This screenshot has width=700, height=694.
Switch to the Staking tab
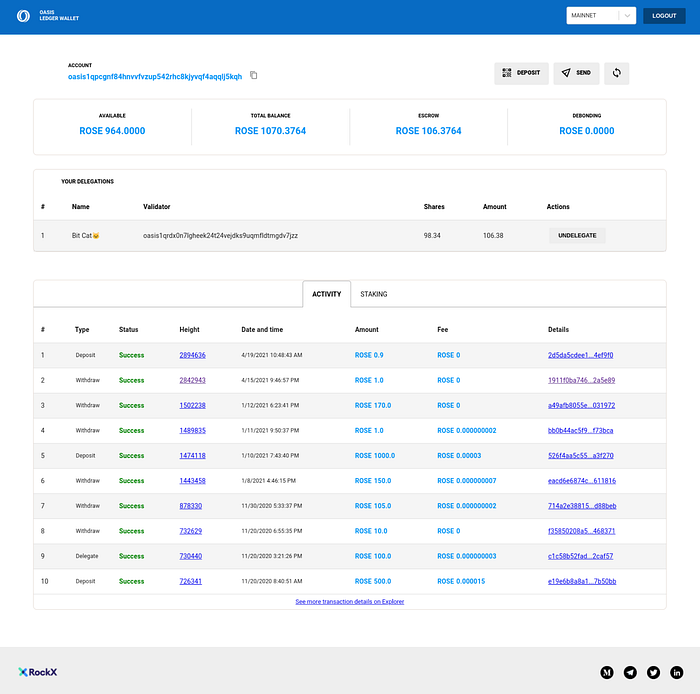point(374,294)
